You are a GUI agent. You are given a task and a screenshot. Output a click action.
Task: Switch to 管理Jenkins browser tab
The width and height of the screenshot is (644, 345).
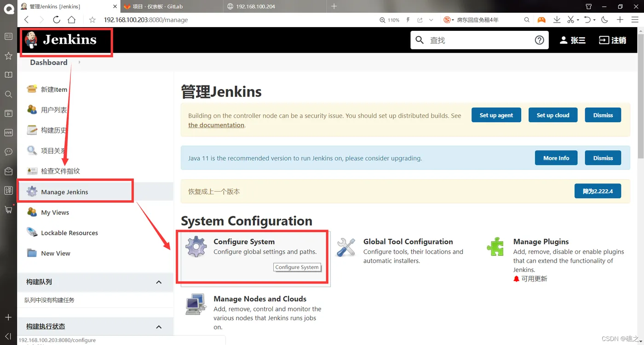[69, 6]
